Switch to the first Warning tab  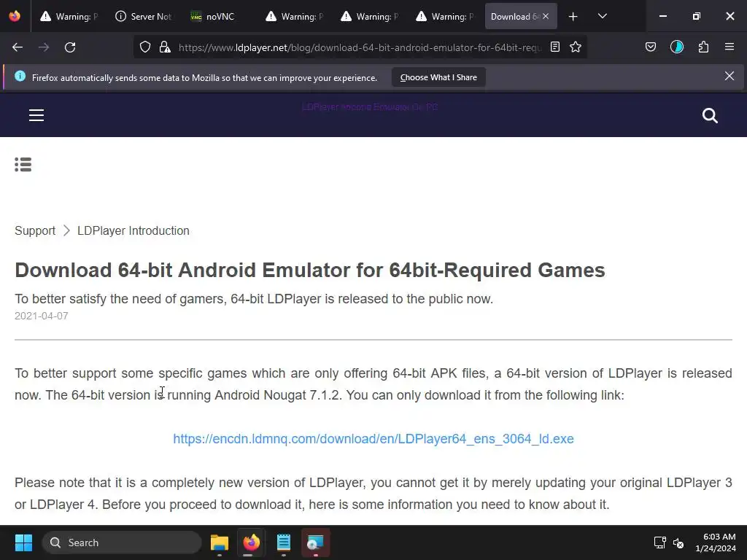(x=69, y=16)
